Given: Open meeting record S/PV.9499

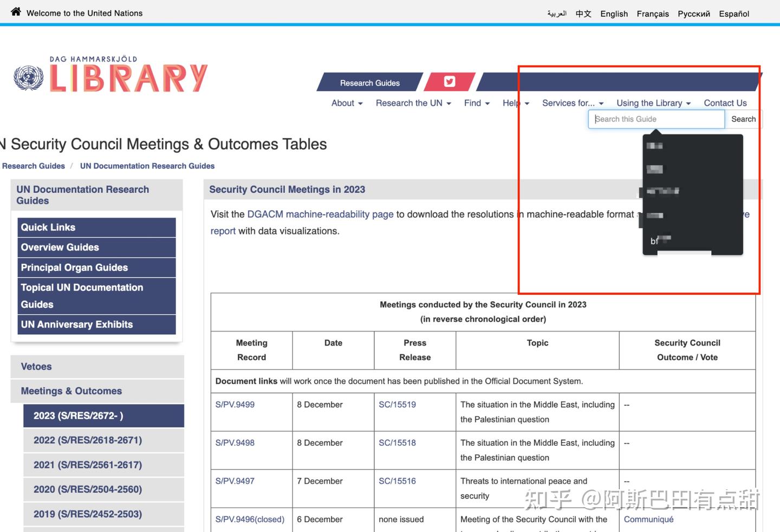Looking at the screenshot, I should point(235,405).
